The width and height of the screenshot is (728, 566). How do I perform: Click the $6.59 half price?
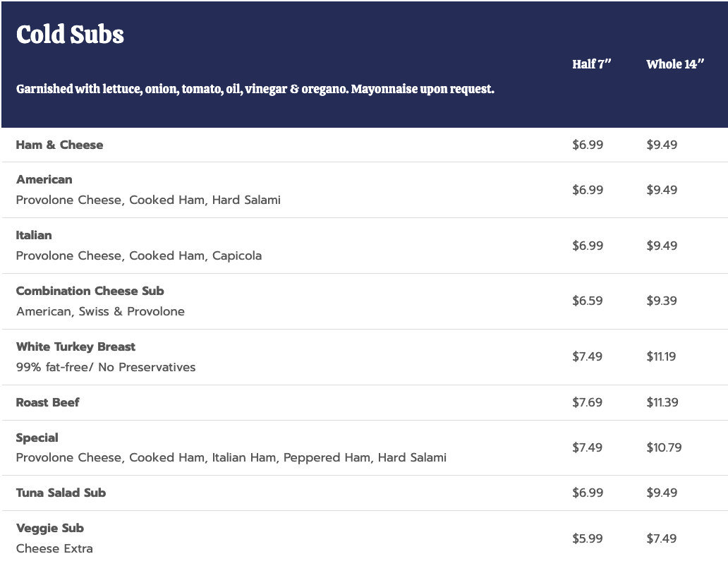click(x=588, y=301)
